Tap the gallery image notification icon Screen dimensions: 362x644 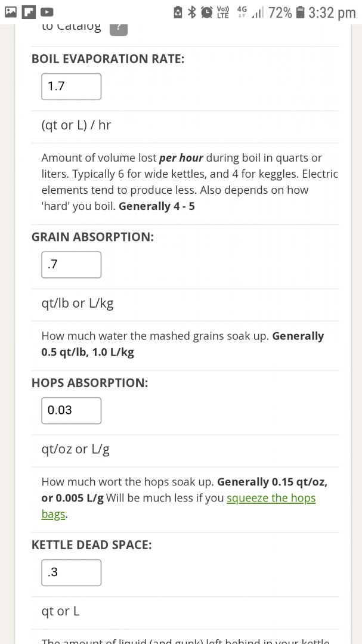coord(11,11)
